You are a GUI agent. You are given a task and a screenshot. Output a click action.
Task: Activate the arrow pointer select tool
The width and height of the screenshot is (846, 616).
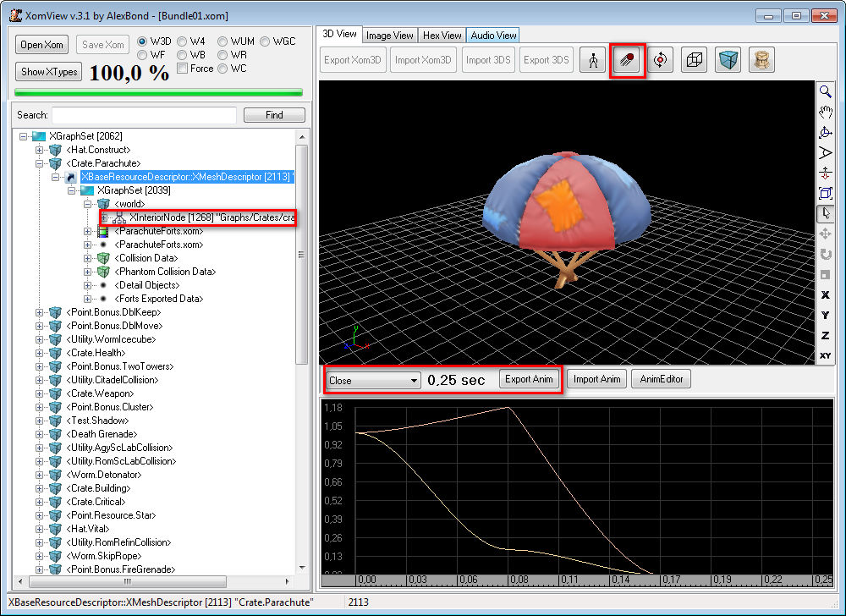(x=826, y=213)
